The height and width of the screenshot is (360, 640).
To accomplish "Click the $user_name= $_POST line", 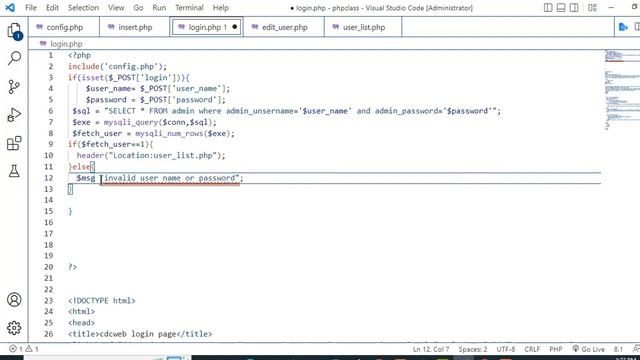I will [x=158, y=89].
